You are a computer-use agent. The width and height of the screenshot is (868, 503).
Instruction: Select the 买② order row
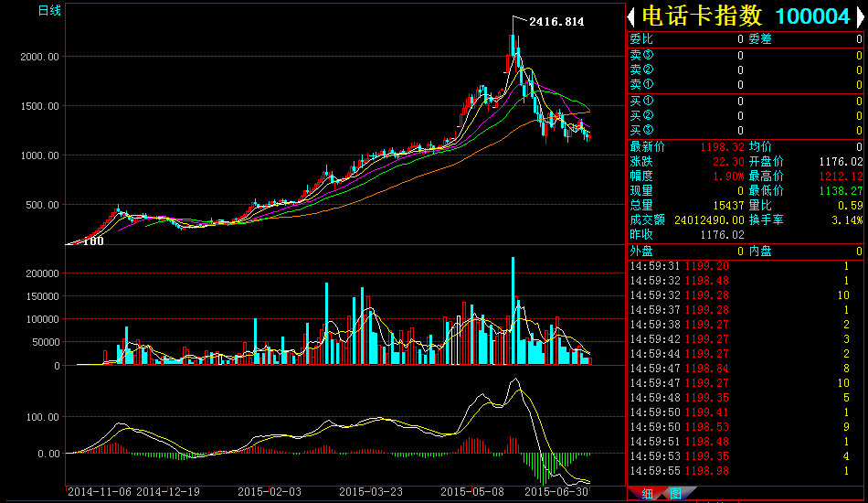tap(746, 116)
